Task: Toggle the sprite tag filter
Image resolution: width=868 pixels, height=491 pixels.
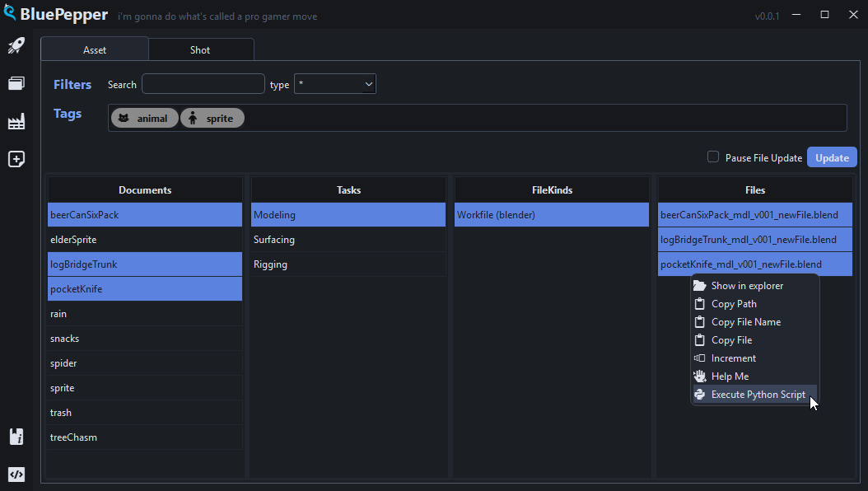Action: click(x=212, y=118)
